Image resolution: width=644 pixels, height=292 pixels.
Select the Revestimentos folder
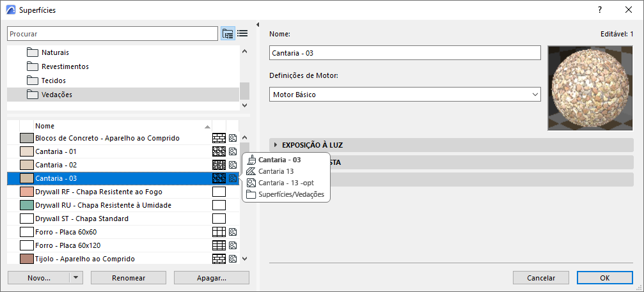point(65,66)
